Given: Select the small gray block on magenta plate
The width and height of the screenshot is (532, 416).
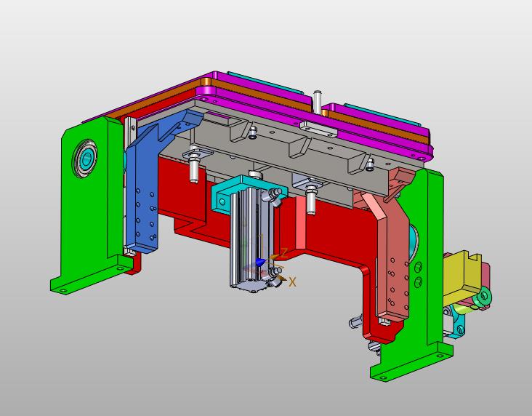Looking at the screenshot, I should (x=318, y=129).
